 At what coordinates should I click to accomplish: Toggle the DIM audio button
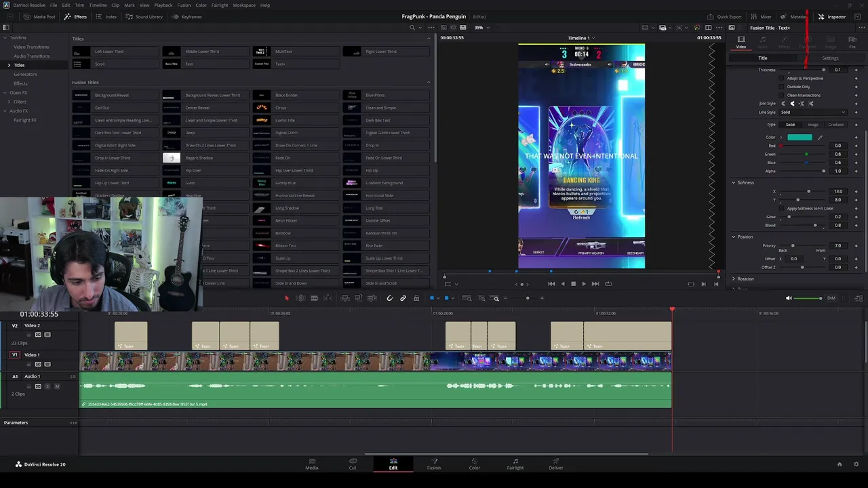[831, 298]
